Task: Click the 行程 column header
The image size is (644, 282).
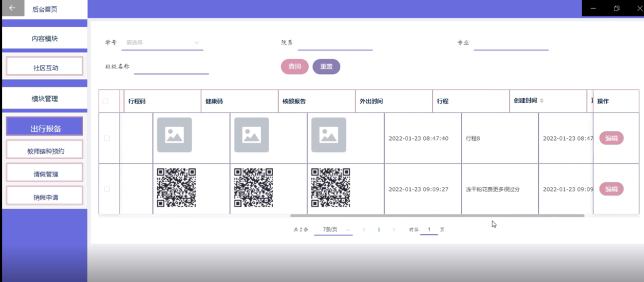Action: [470, 101]
